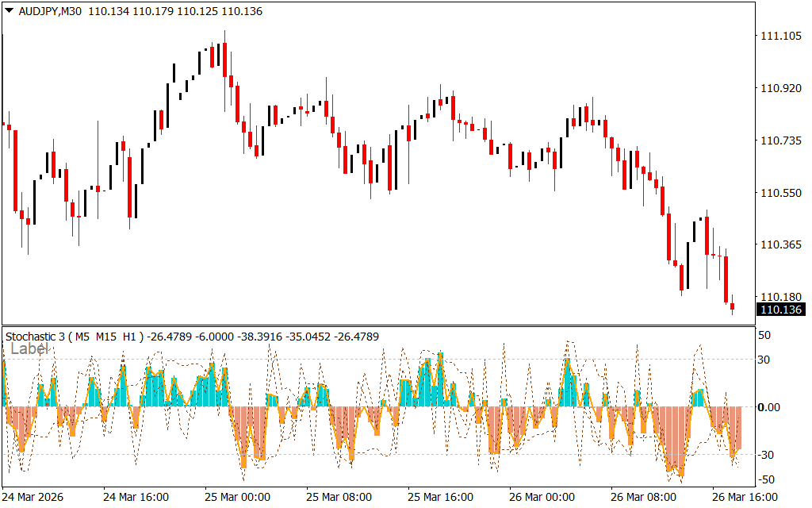Click the 110.550 price scale label
This screenshot has width=812, height=508.
pyautogui.click(x=780, y=193)
